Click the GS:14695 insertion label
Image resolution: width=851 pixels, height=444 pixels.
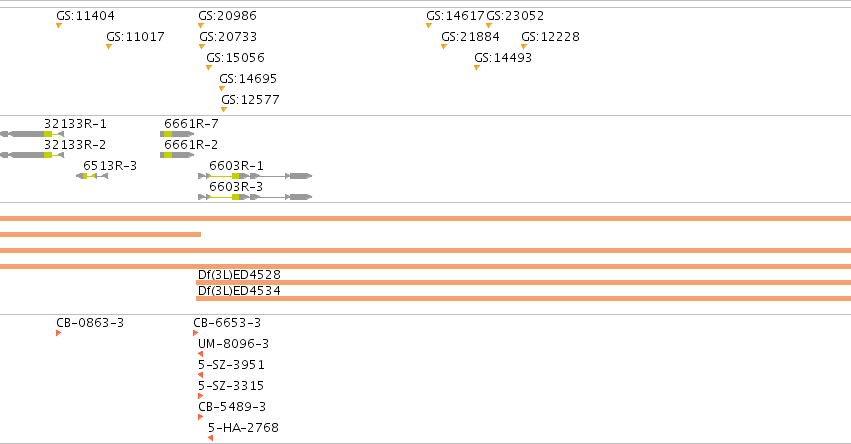(x=248, y=79)
